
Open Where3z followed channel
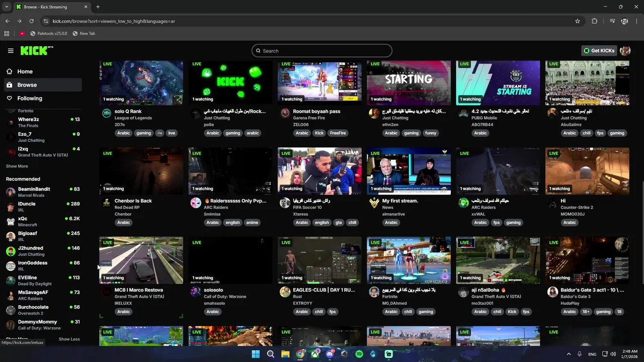[x=43, y=122]
